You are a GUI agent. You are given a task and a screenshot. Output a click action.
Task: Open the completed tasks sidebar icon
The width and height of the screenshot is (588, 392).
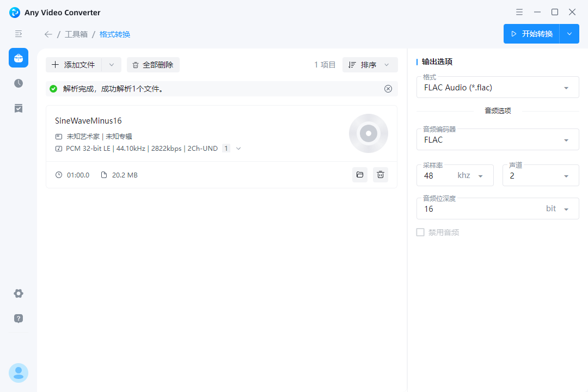tap(19, 108)
